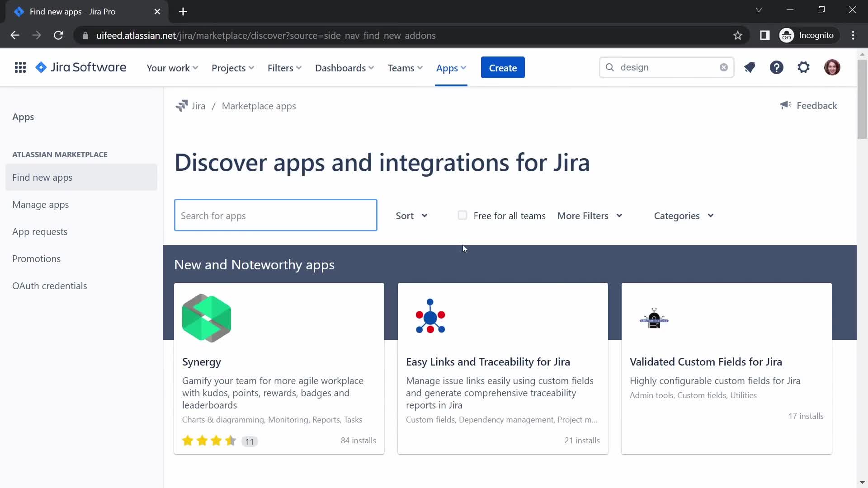Click the Feedback megaphone icon
The width and height of the screenshot is (868, 488).
[x=786, y=105]
